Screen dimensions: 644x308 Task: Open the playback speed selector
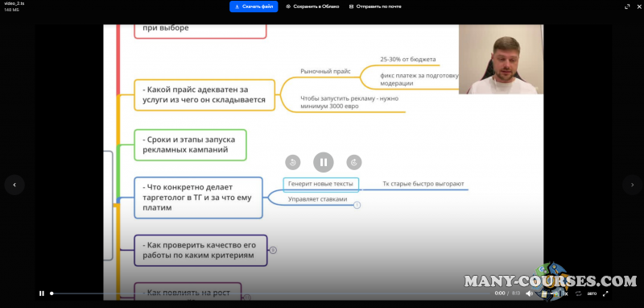pyautogui.click(x=565, y=293)
